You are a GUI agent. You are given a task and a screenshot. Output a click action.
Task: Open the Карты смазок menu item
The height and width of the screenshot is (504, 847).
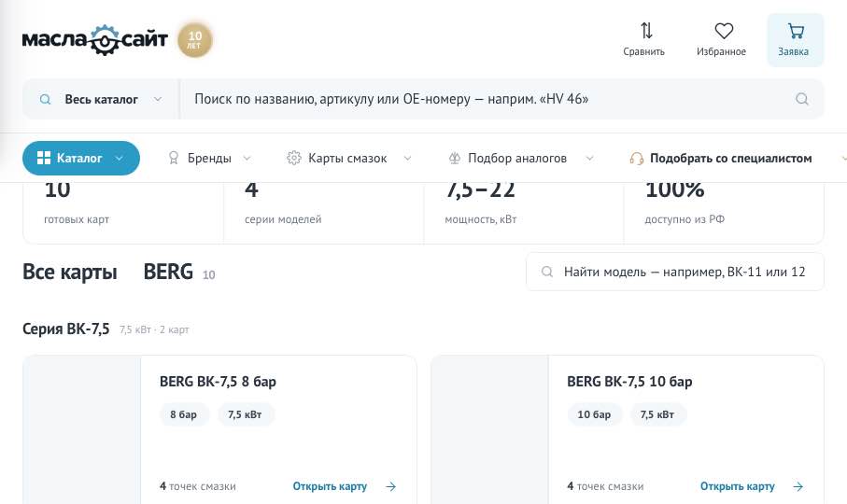[349, 158]
